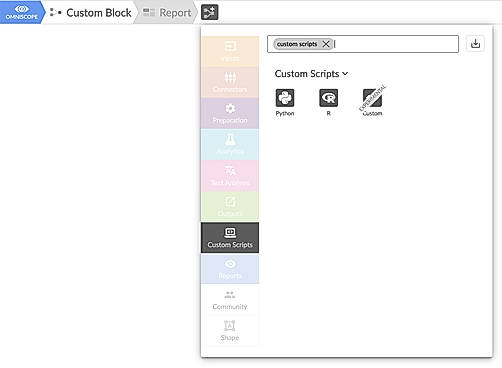Open the Analytics category in sidebar
Image resolution: width=502 pixels, height=368 pixels.
(230, 144)
